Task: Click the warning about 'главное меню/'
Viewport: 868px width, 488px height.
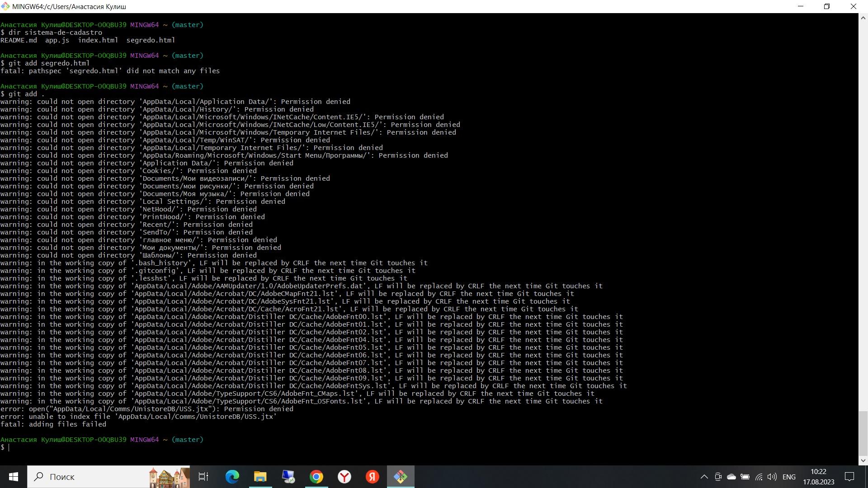Action: coord(139,240)
